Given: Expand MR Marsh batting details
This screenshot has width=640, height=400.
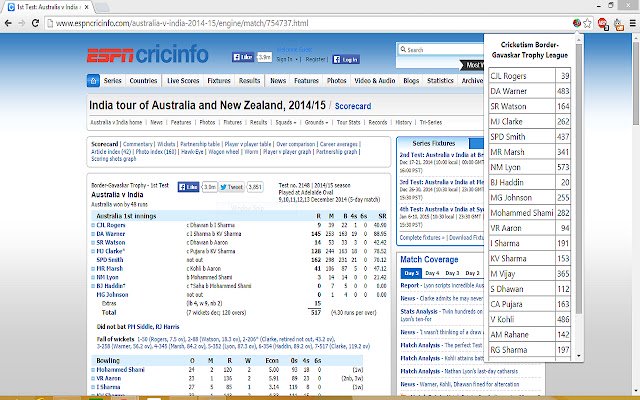Looking at the screenshot, I should [93, 269].
